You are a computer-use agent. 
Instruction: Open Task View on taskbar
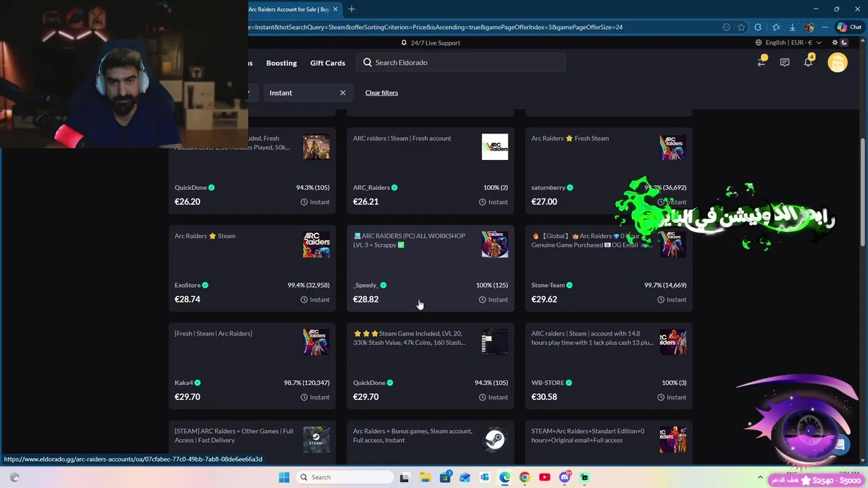pos(404,477)
